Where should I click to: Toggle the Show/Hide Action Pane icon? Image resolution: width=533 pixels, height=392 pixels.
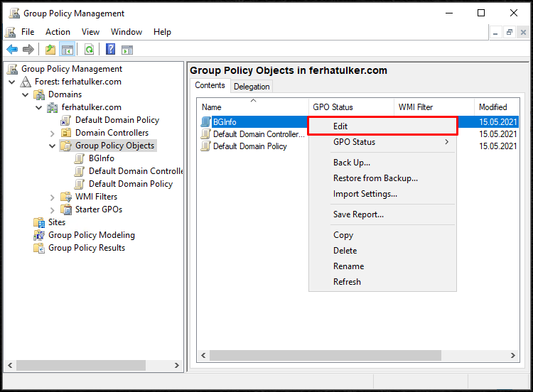127,50
